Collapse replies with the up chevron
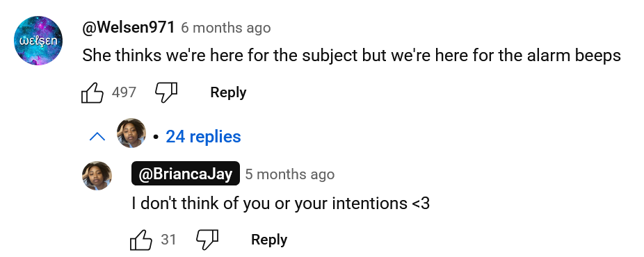644x257 pixels. point(97,137)
